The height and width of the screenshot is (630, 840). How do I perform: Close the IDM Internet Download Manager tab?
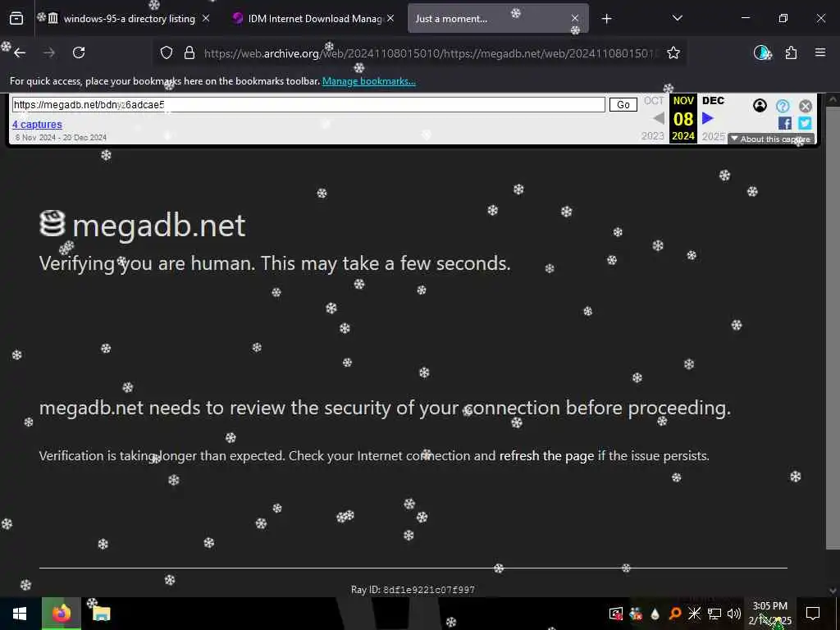[x=390, y=18]
